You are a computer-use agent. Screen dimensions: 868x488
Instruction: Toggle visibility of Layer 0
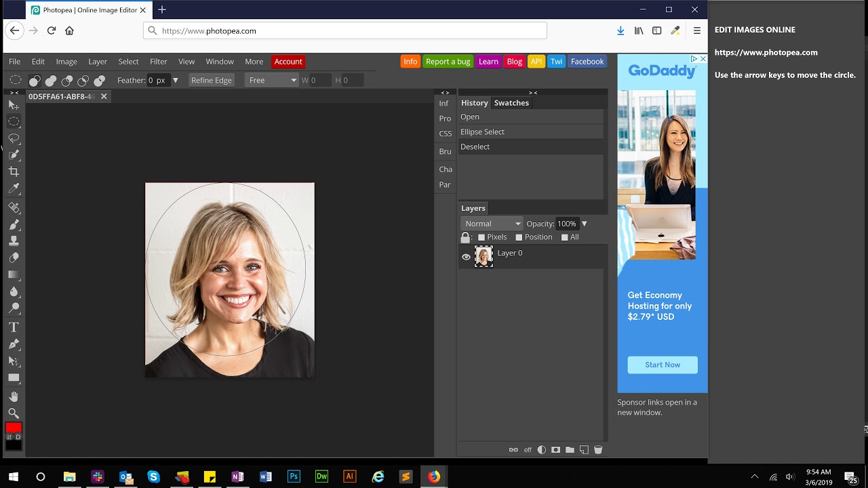click(466, 257)
